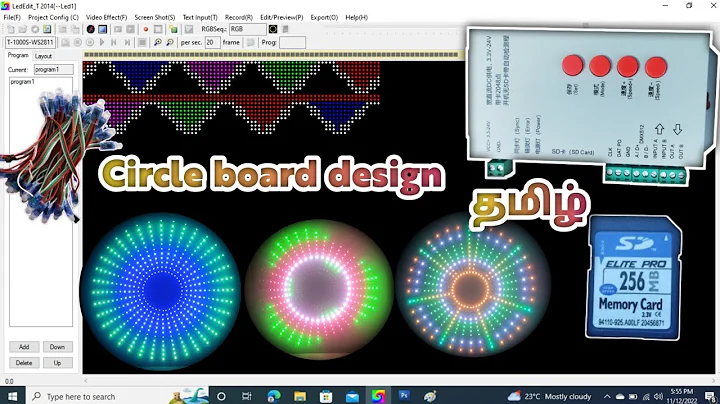Image resolution: width=720 pixels, height=404 pixels.
Task: Open Microsoft Edge from the taskbar
Action: click(274, 396)
